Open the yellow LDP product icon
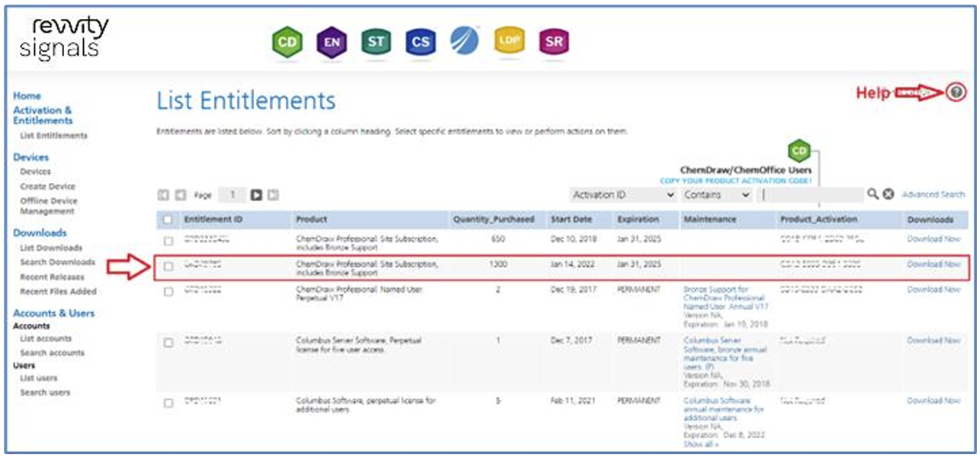 point(509,41)
